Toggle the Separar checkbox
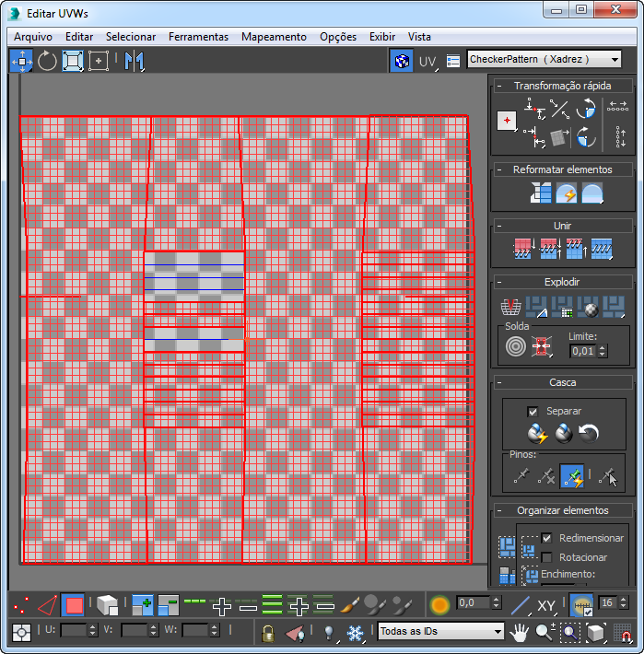 click(533, 412)
